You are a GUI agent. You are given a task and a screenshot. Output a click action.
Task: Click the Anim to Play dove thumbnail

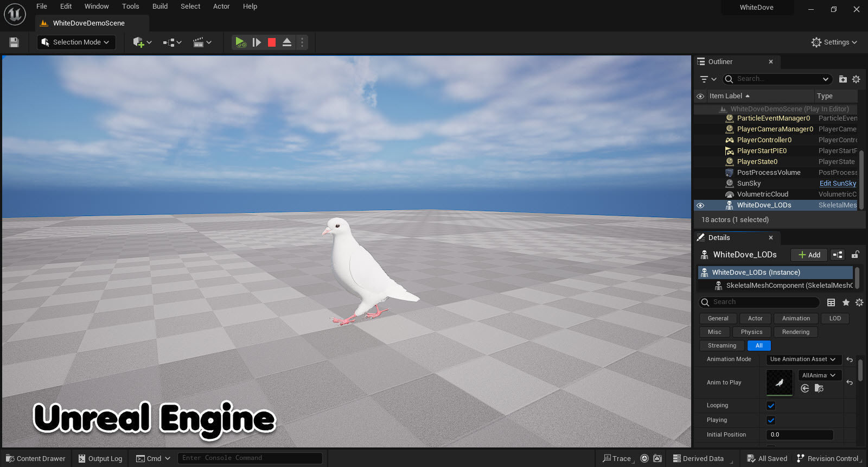[x=779, y=383]
